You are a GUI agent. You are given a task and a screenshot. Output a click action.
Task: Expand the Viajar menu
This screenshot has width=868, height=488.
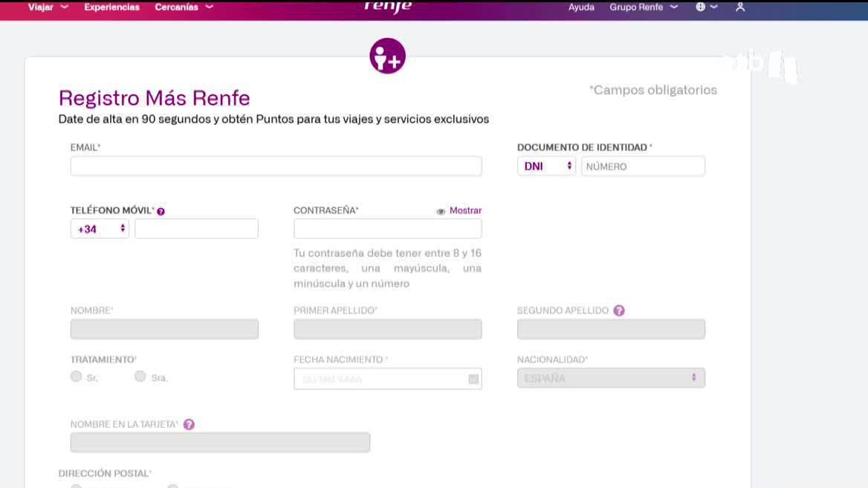click(x=48, y=7)
